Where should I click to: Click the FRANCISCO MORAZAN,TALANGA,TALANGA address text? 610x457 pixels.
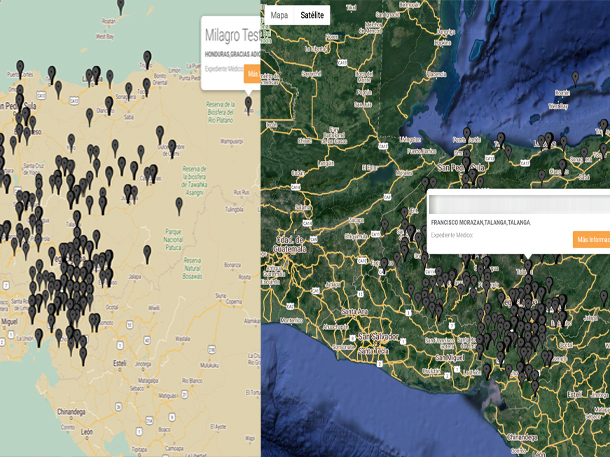(480, 222)
